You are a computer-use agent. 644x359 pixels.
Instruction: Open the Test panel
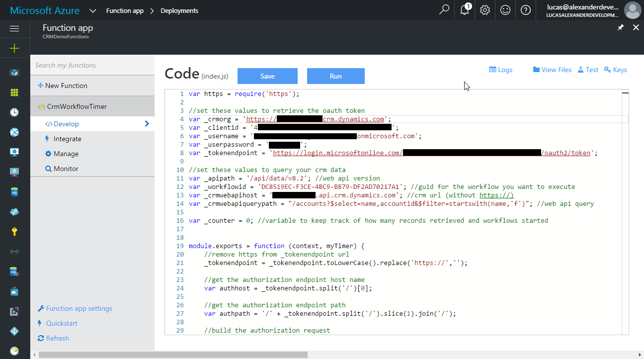pyautogui.click(x=588, y=70)
